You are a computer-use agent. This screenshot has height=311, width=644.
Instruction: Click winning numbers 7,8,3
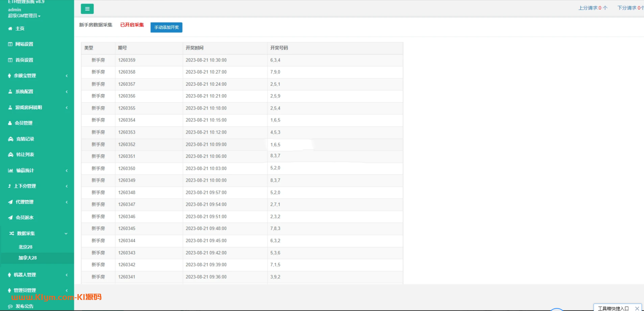pos(275,229)
